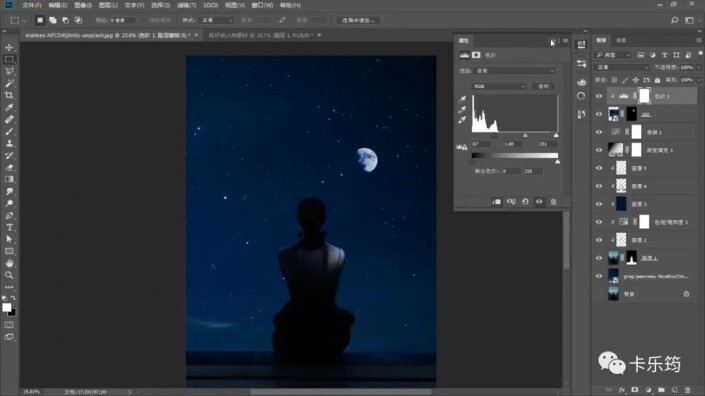Toggle adjustment visibility eye in Properties panel
Image resolution: width=705 pixels, height=396 pixels.
pos(539,202)
